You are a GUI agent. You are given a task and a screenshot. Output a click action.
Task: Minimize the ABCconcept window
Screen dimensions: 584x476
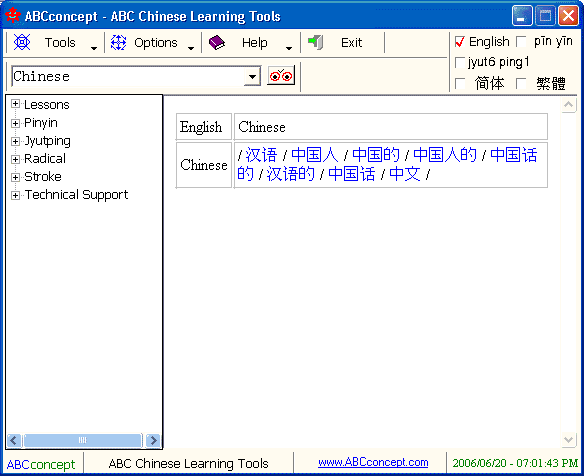(522, 16)
